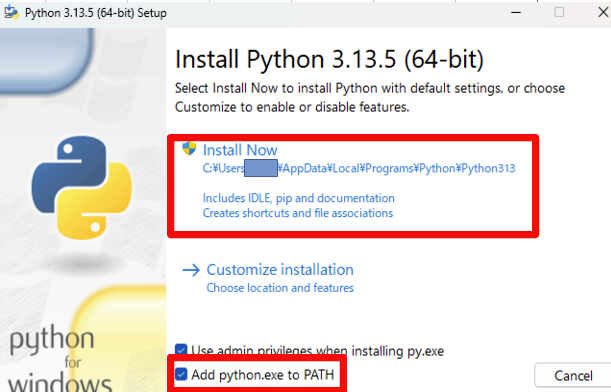Click the arrow icon next to Customize installation

pos(191,270)
